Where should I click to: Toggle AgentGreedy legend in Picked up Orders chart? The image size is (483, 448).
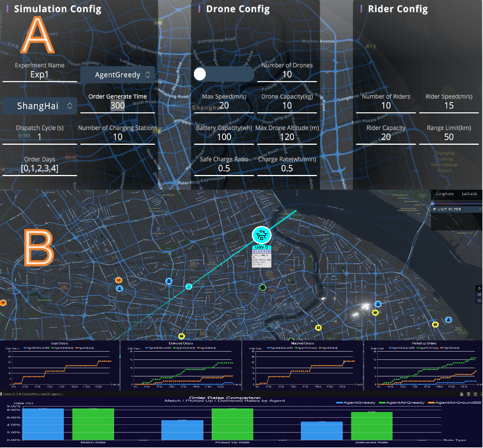click(451, 348)
